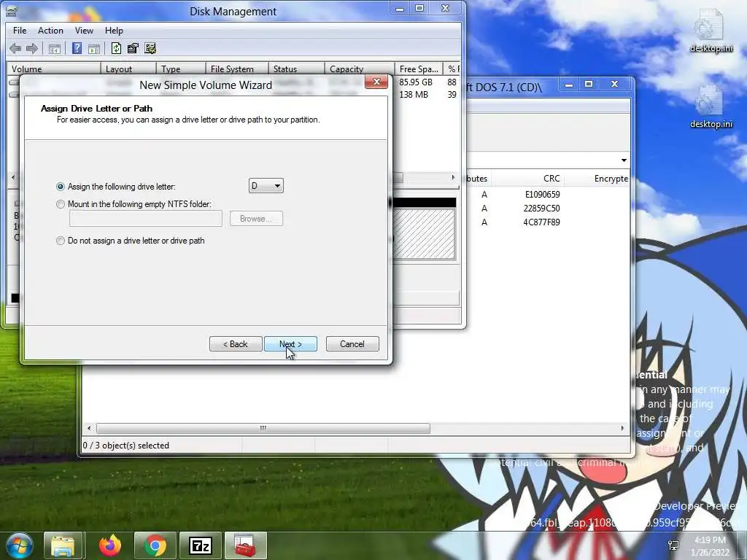Switch to 7-Zip in the taskbar
The image size is (747, 560).
click(201, 545)
